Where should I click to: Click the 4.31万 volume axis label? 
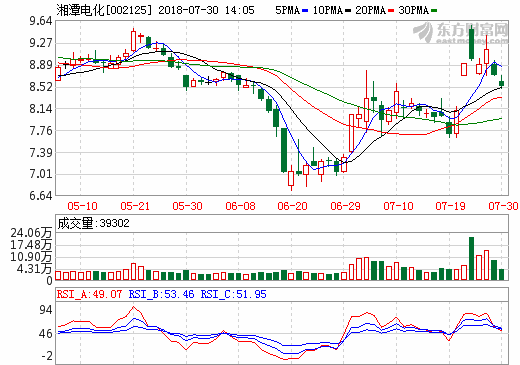34,269
